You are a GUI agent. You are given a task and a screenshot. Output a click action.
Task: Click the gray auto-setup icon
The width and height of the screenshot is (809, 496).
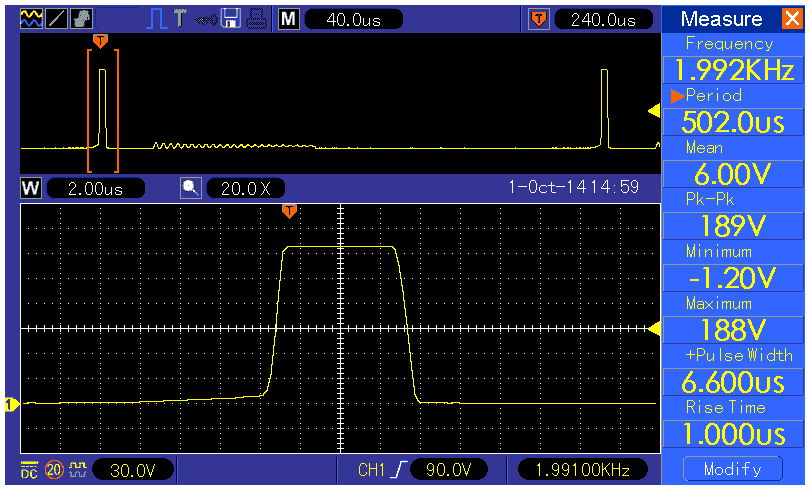tap(82, 19)
